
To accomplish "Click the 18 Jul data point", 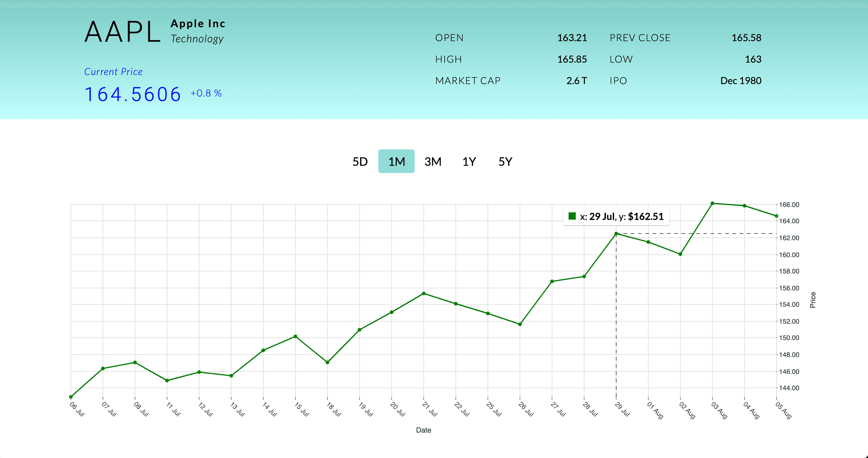I will point(327,362).
